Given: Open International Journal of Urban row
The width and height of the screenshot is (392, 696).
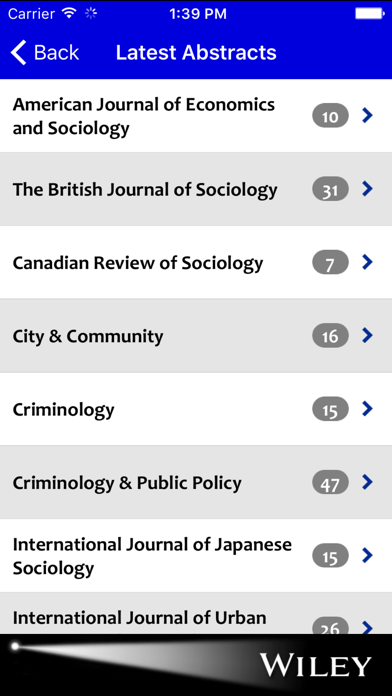Looking at the screenshot, I should pyautogui.click(x=196, y=613).
